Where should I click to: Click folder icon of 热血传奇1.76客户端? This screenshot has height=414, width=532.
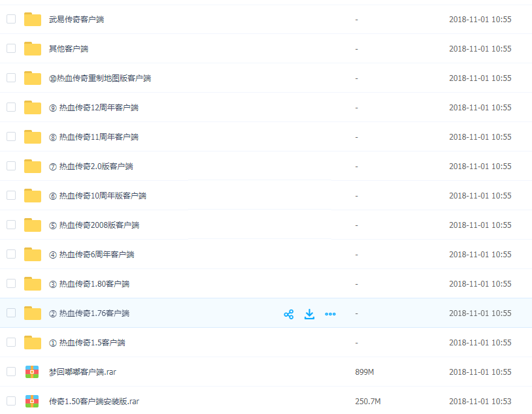[x=33, y=313]
